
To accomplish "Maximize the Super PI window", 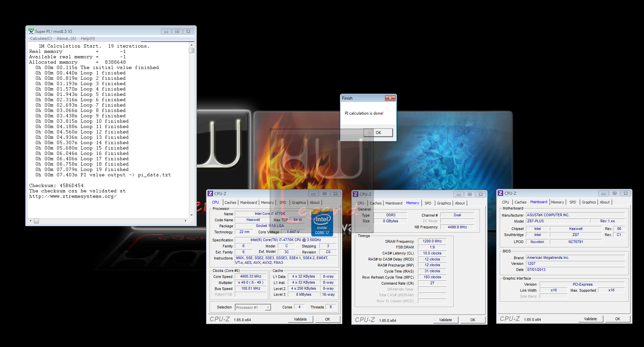I will click(x=177, y=32).
